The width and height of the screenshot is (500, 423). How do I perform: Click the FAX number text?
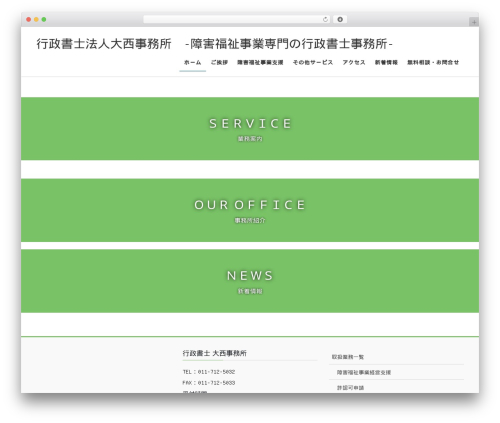pos(209,383)
